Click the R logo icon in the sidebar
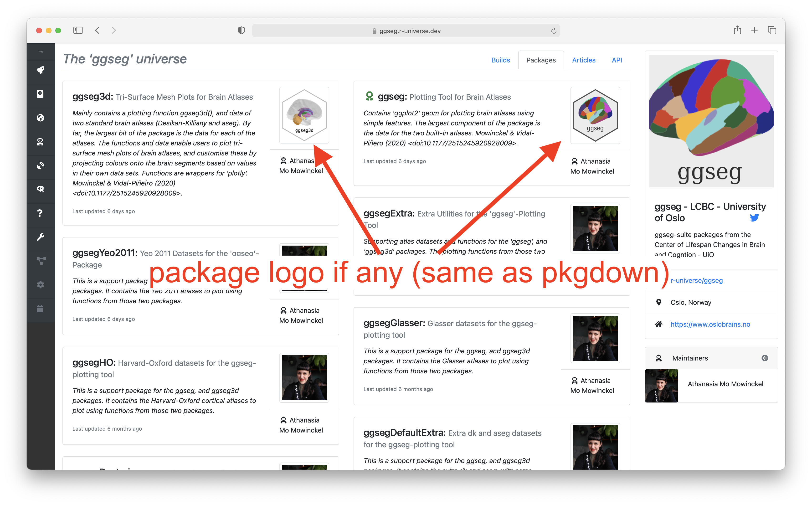 point(40,189)
